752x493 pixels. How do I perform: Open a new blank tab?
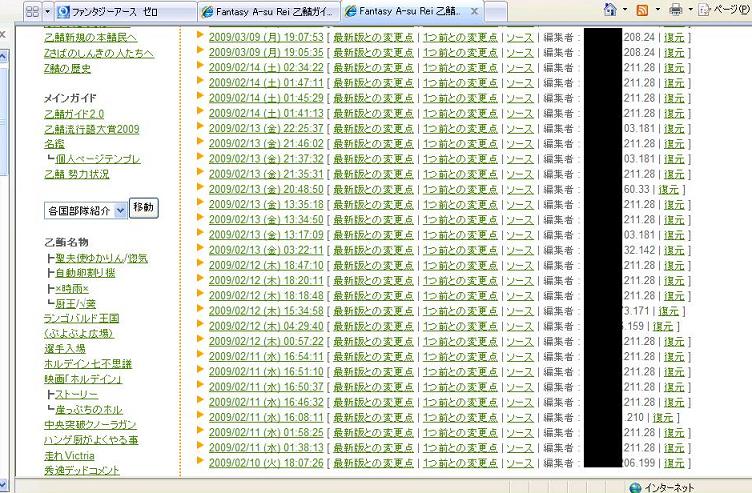[495, 12]
